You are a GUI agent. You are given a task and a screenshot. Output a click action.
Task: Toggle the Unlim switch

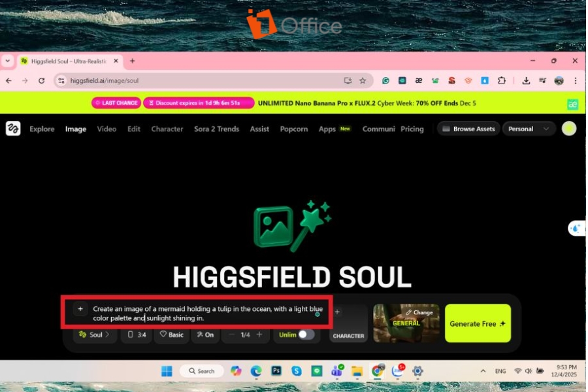click(306, 335)
